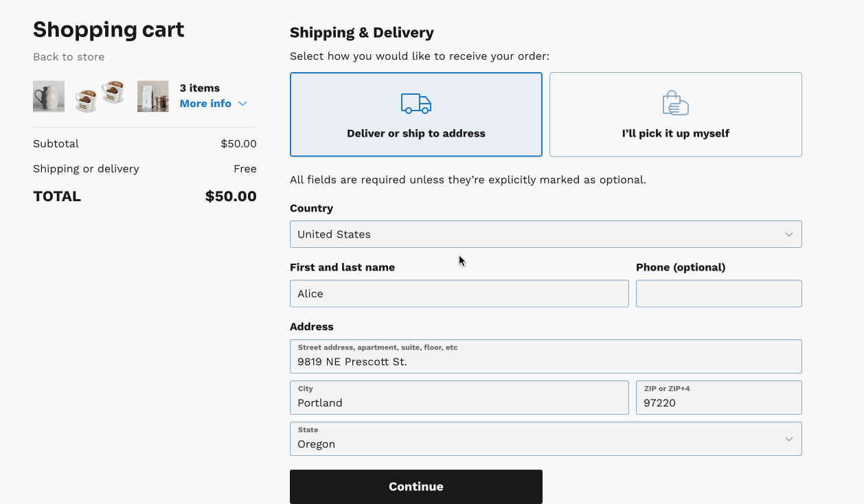The width and height of the screenshot is (864, 504).
Task: Choose the 'I'll pick it up myself' option
Action: (x=675, y=114)
